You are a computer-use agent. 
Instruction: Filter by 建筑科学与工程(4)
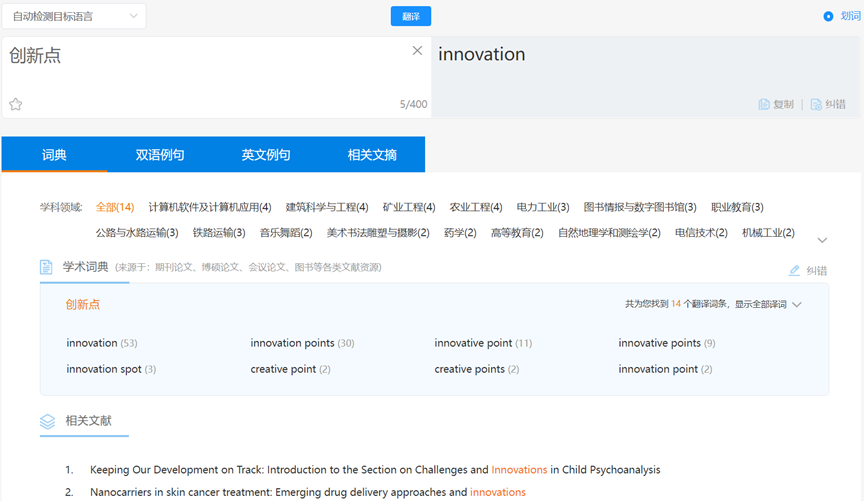(x=327, y=207)
